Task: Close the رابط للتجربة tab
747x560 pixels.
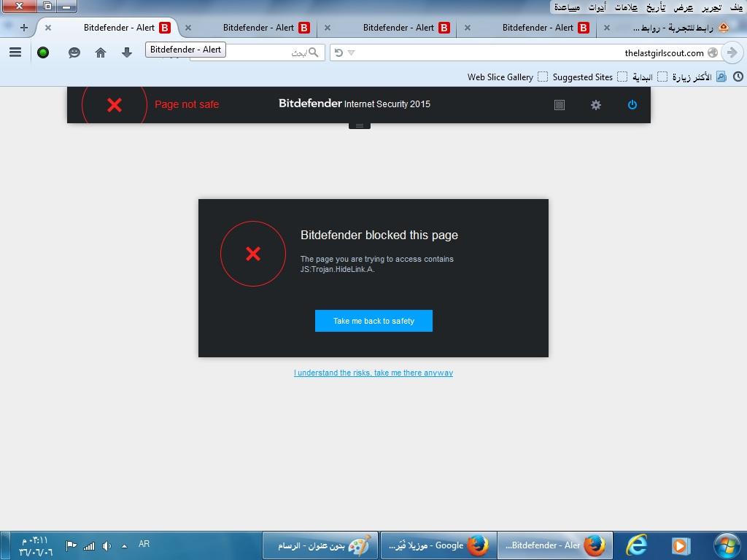Action: pos(606,28)
